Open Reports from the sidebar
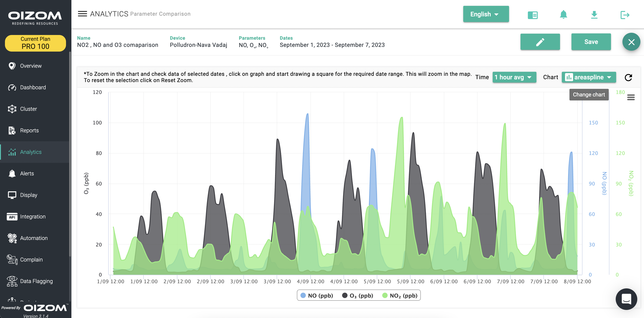This screenshot has height=318, width=644. pos(29,131)
